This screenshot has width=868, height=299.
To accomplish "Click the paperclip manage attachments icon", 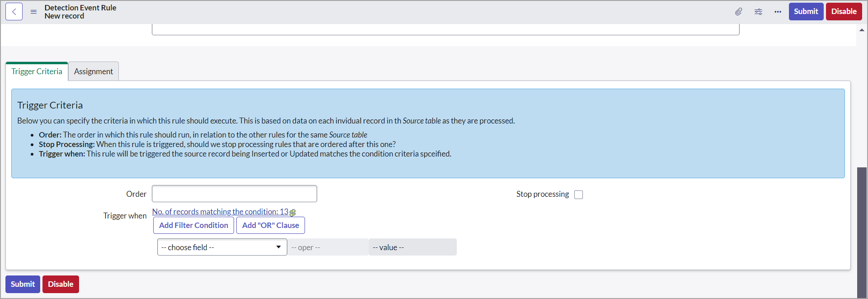I will click(738, 12).
